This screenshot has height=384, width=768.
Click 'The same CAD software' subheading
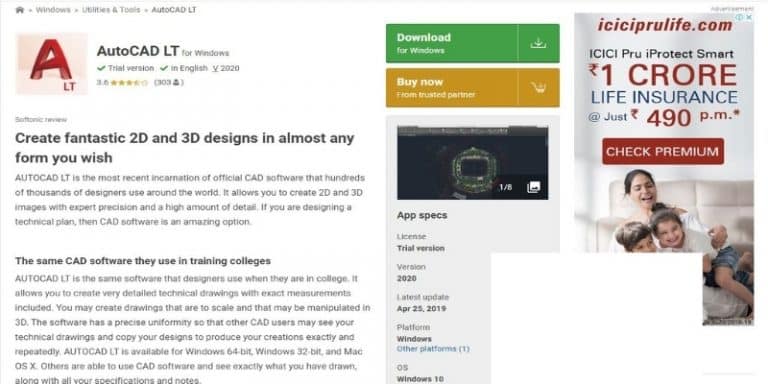(143, 261)
